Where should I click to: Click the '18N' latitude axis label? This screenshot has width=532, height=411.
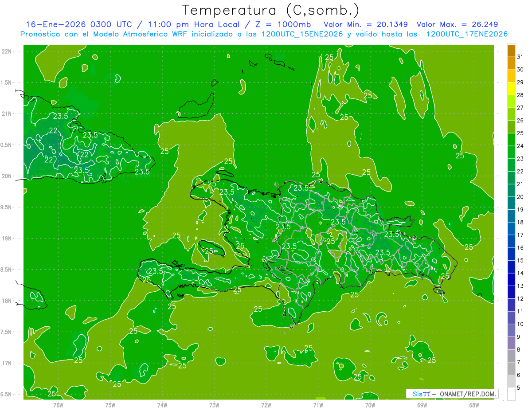coord(7,301)
